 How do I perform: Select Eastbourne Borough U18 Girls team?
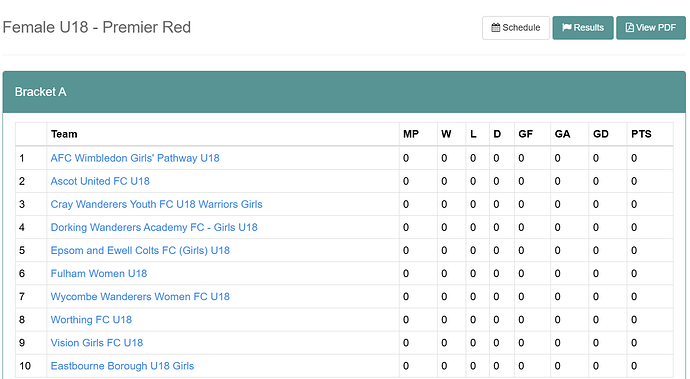122,366
